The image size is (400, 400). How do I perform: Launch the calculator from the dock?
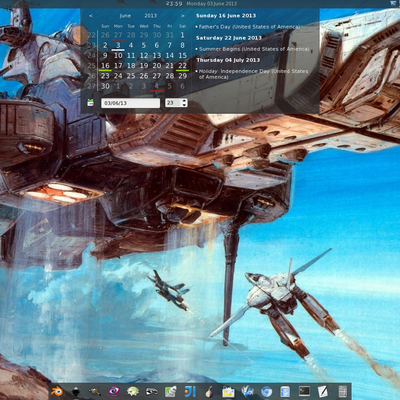(343, 391)
